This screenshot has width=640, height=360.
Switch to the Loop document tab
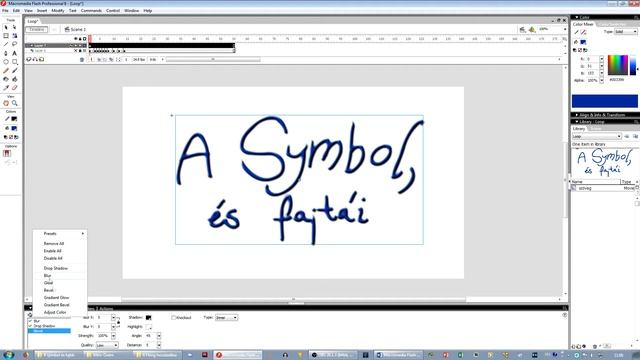pos(33,21)
